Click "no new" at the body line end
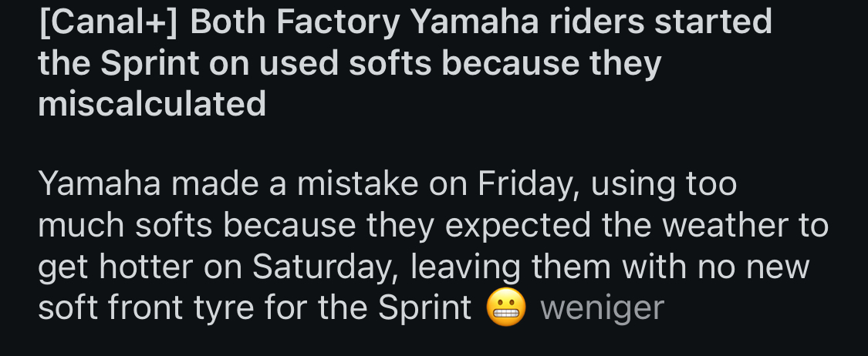The height and width of the screenshot is (356, 868). 752,267
